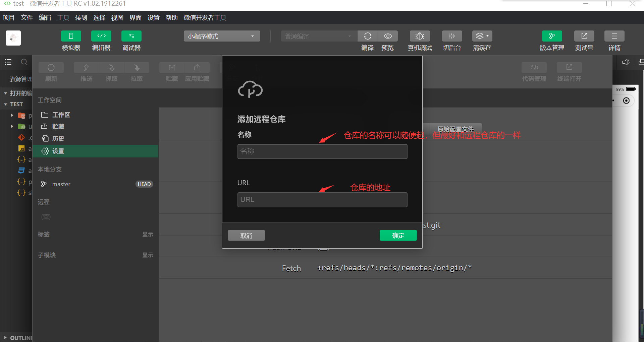The width and height of the screenshot is (644, 342).
Task: Open the 微信开发者工具 menu
Action: tap(205, 18)
